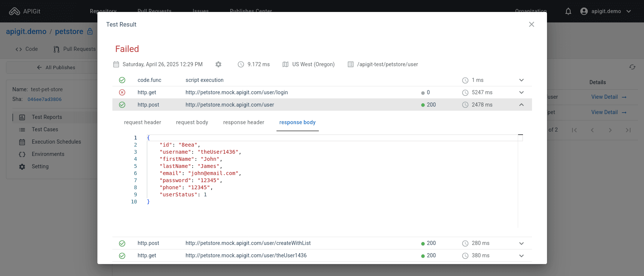
Task: Click the user avatar icon
Action: tap(584, 11)
